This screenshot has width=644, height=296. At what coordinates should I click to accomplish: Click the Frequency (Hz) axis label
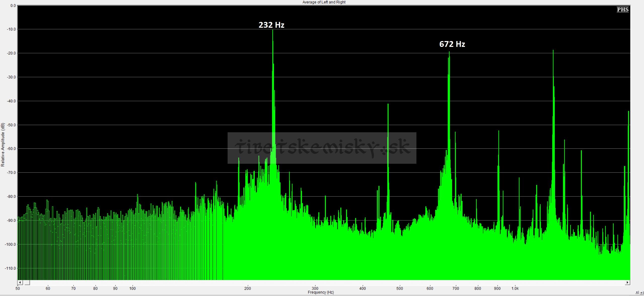pos(320,292)
